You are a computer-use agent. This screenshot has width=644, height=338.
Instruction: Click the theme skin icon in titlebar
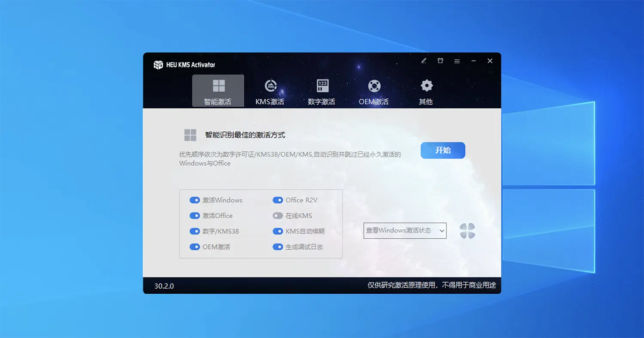pyautogui.click(x=440, y=61)
